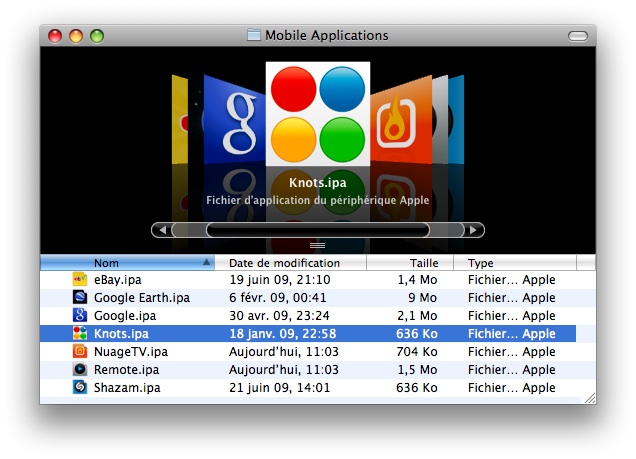636x459 pixels.
Task: Click the Remote.ipa play icon
Action: [x=80, y=369]
